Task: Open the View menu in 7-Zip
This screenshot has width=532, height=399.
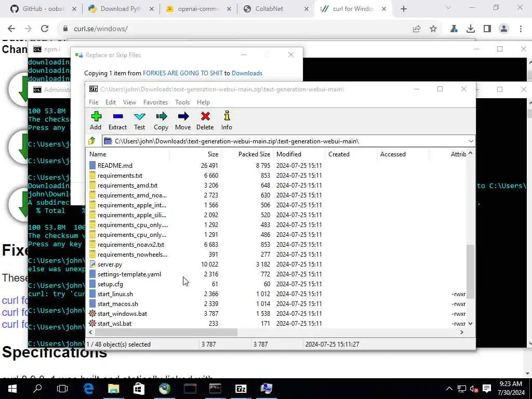Action: click(129, 102)
